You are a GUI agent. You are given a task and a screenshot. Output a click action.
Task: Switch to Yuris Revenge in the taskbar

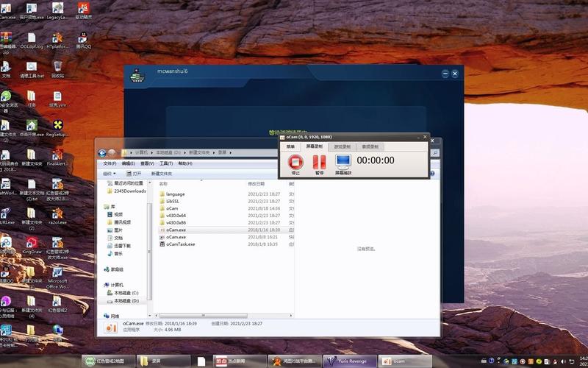(x=350, y=361)
